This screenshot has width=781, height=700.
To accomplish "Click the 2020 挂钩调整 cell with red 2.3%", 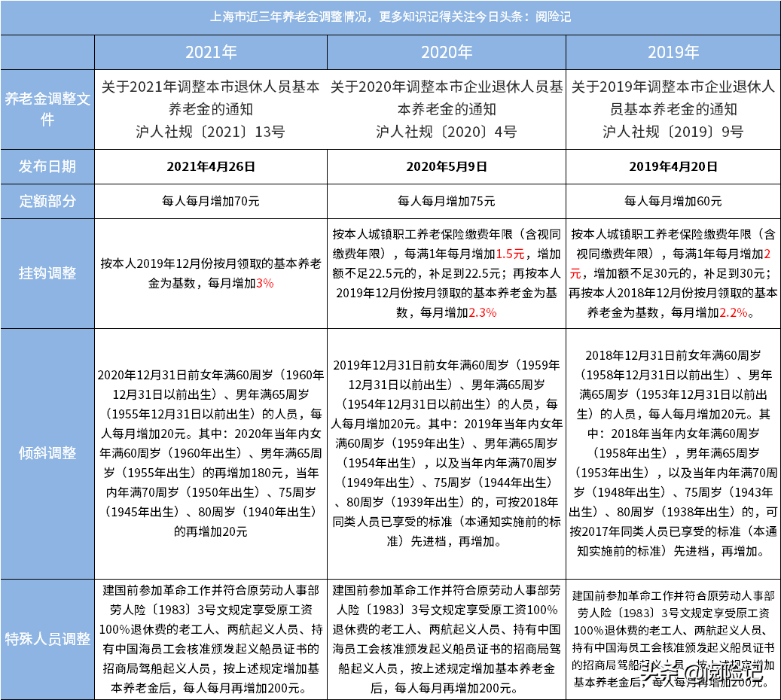I will 447,273.
